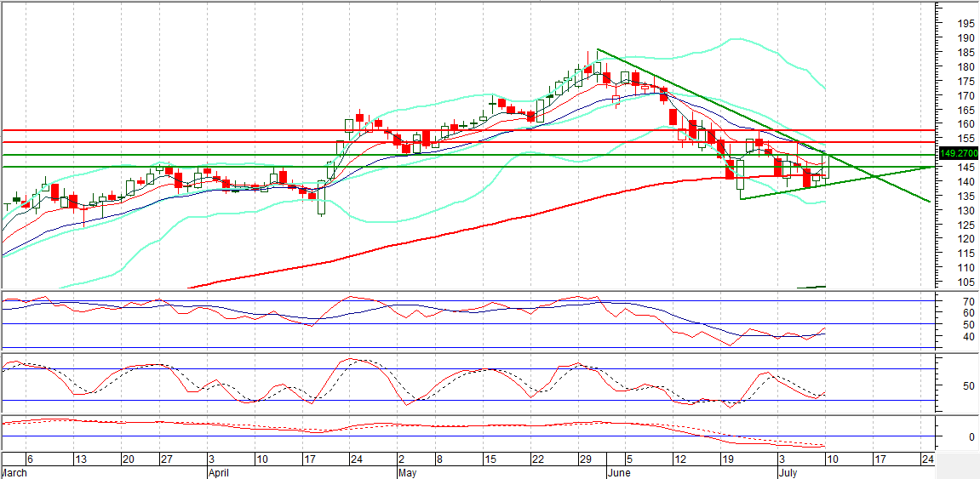The width and height of the screenshot is (980, 479).
Task: Click the 70 level on RSI scale
Action: tap(969, 301)
